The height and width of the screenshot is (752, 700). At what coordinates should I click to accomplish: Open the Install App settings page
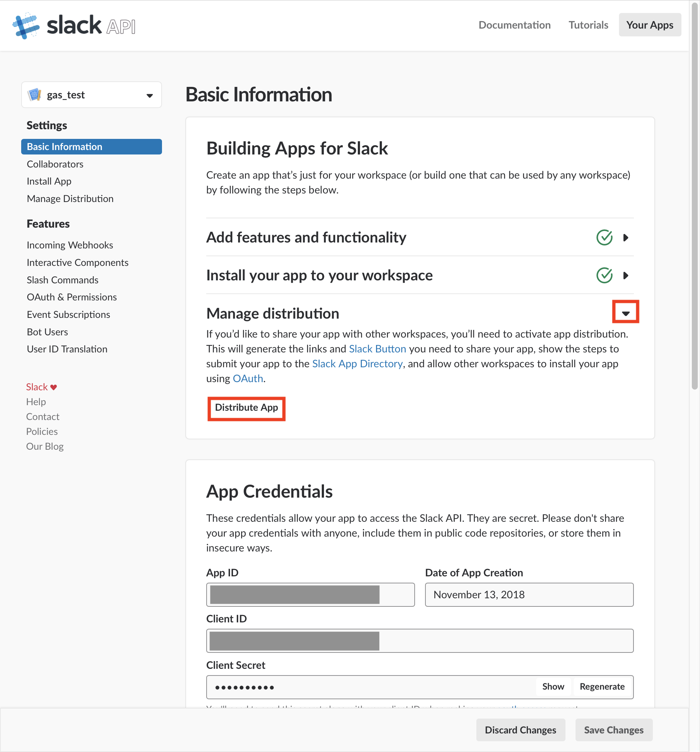tap(49, 182)
